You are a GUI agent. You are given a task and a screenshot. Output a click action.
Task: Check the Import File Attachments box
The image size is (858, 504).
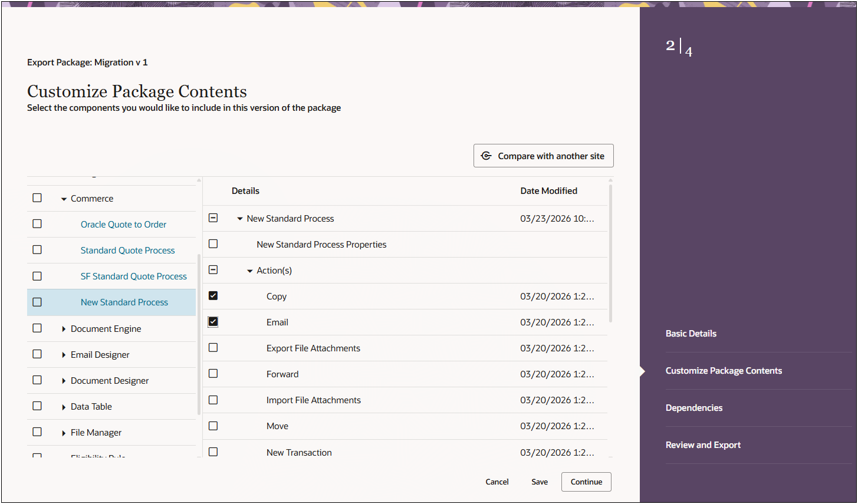pyautogui.click(x=213, y=400)
